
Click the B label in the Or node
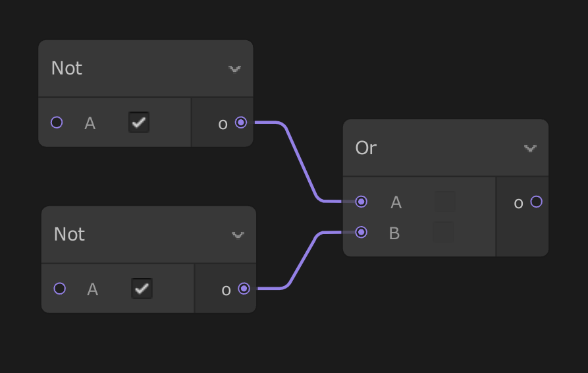394,233
